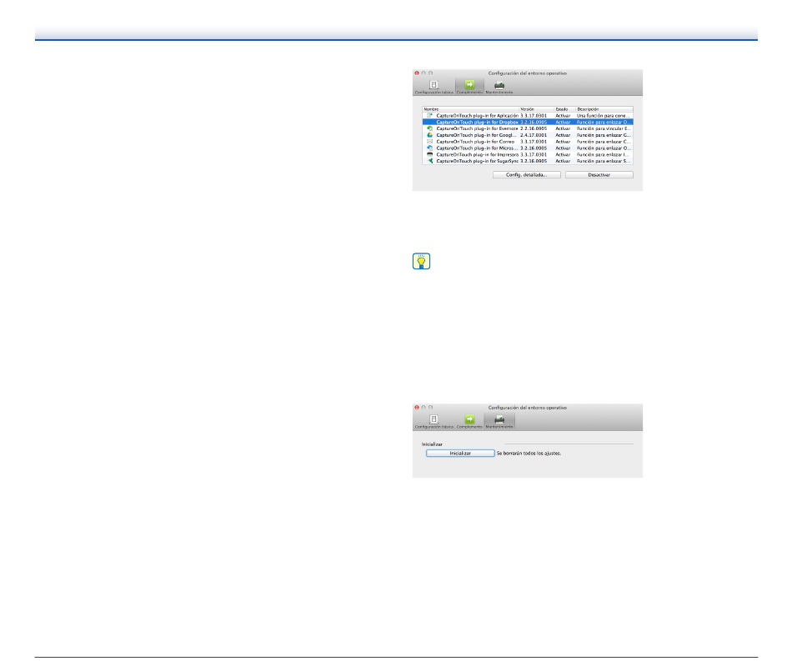Image resolution: width=792 pixels, height=672 pixels.
Task: Click the SugarSync bird plug-in icon
Action: [x=430, y=161]
